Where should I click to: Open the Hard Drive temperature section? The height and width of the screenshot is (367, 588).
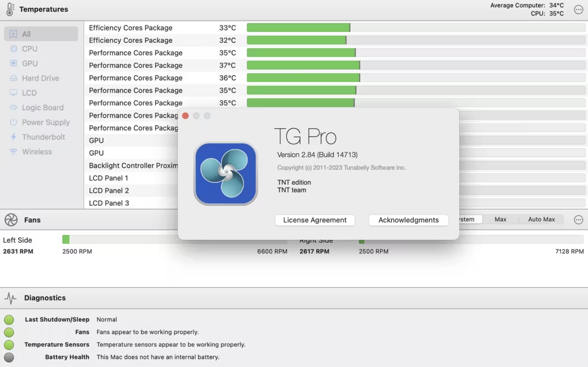click(x=41, y=78)
